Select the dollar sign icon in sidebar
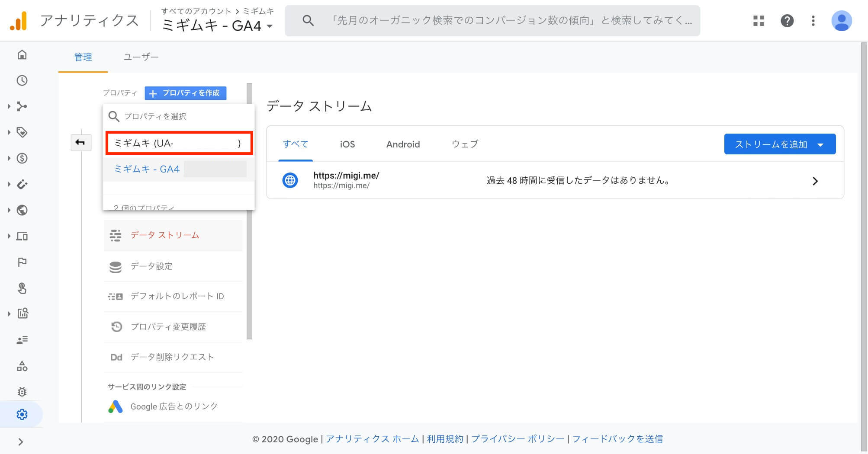Viewport: 868px width, 454px height. [22, 158]
